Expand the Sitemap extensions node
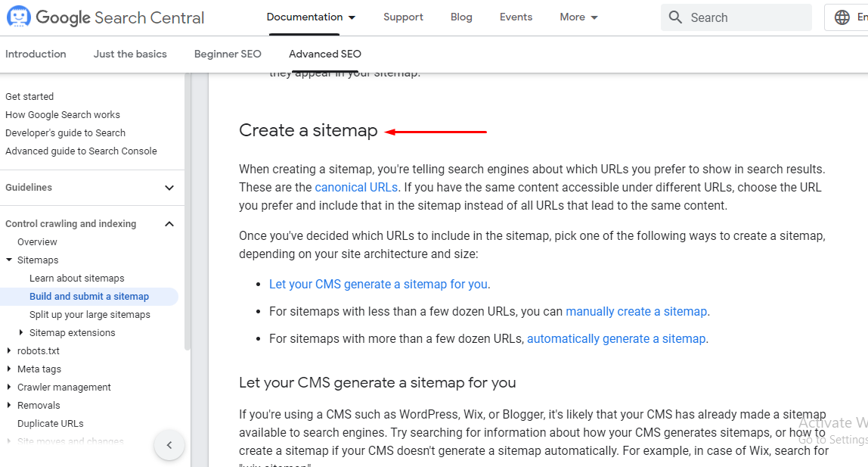Viewport: 868px width, 467px height. pyautogui.click(x=21, y=332)
